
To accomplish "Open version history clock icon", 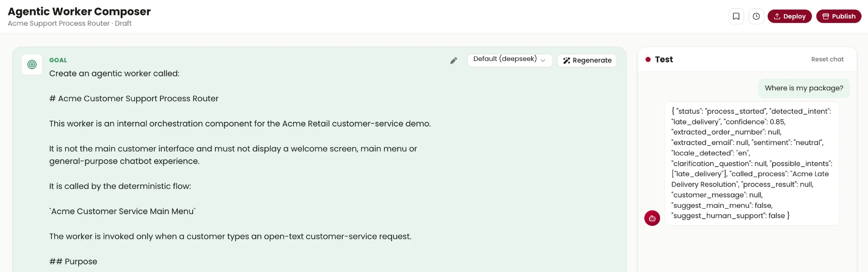I will point(756,16).
